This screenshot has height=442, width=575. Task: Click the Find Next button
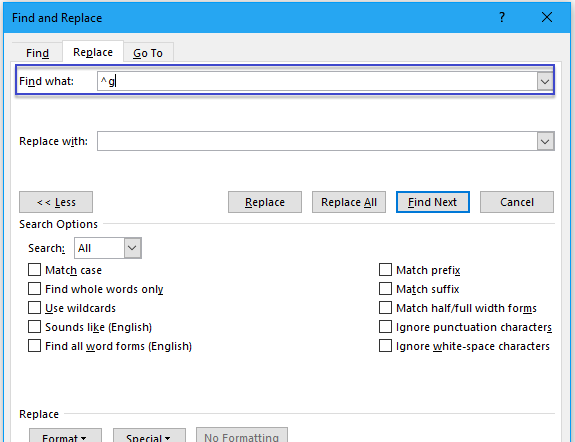433,202
